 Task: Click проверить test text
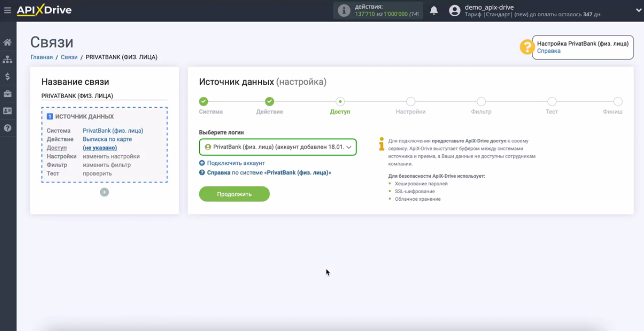pyautogui.click(x=97, y=173)
